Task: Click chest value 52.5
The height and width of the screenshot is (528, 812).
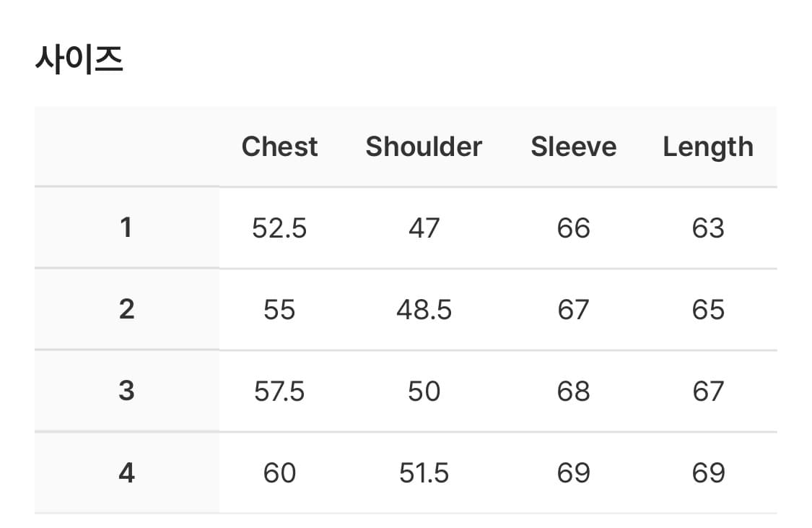Action: coord(279,228)
